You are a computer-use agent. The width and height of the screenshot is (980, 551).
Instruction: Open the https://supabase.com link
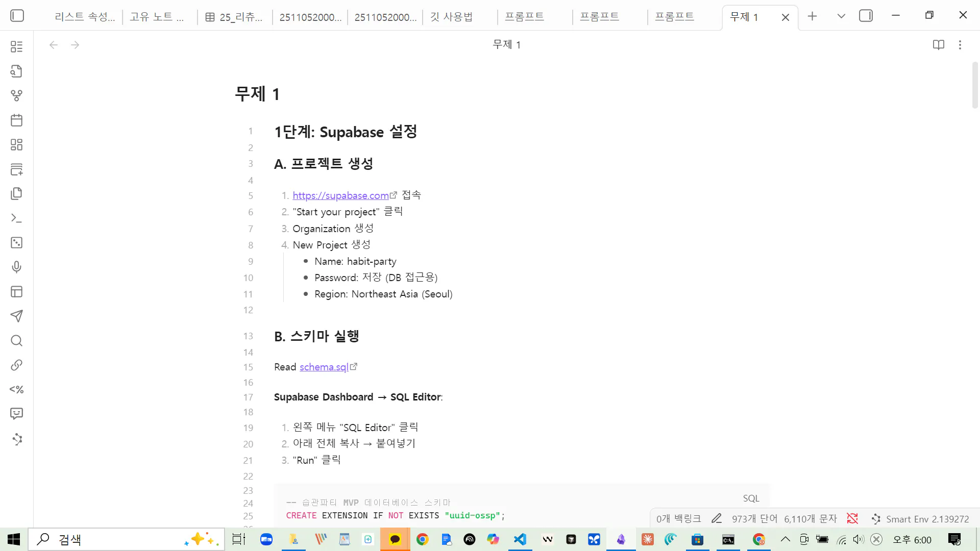(340, 195)
